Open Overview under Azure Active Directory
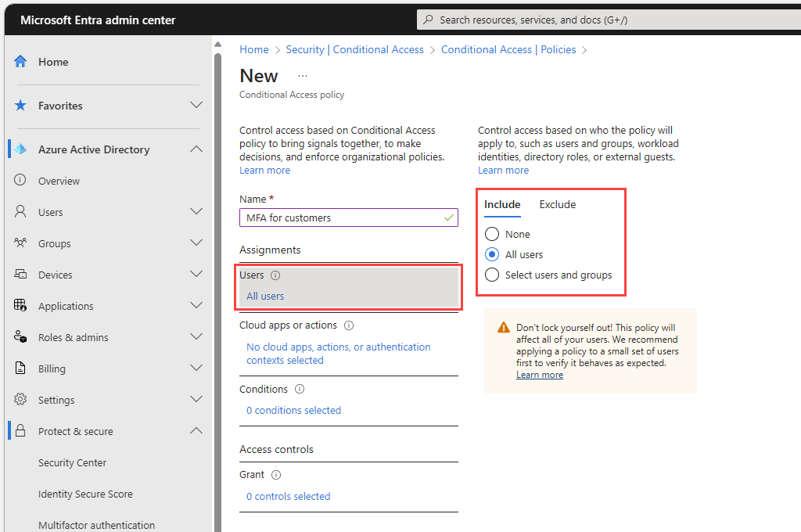The height and width of the screenshot is (532, 801). tap(59, 181)
